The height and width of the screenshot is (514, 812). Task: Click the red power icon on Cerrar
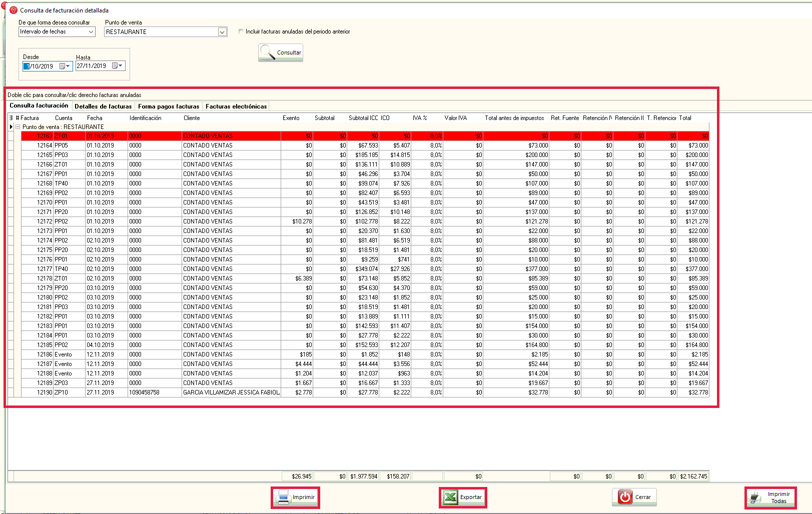click(625, 497)
